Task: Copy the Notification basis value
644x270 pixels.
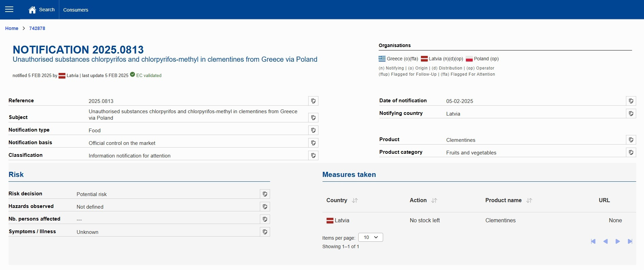Action: (313, 143)
